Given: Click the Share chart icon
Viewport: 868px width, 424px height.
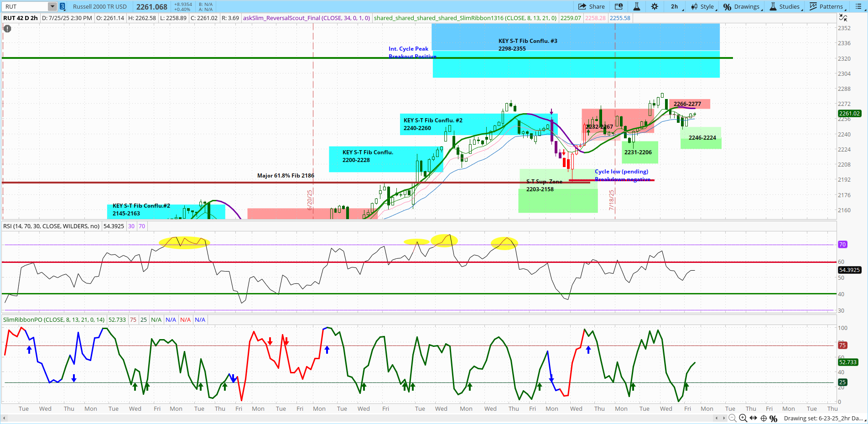Looking at the screenshot, I should click(x=591, y=6).
